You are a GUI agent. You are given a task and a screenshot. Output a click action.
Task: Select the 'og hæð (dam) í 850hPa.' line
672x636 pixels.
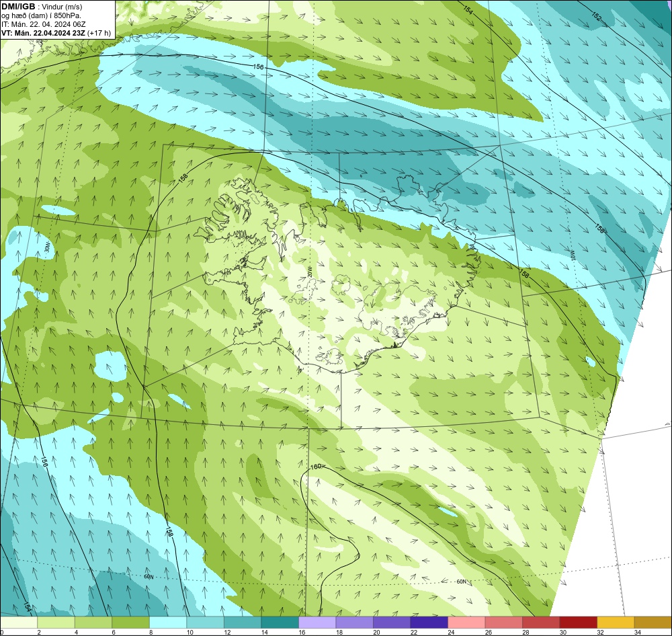click(x=41, y=16)
